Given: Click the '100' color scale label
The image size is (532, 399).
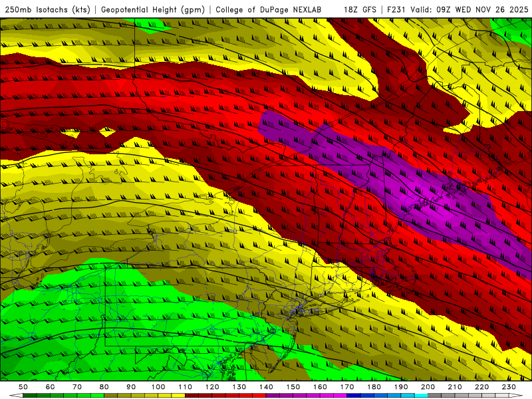Looking at the screenshot, I should point(158,387).
